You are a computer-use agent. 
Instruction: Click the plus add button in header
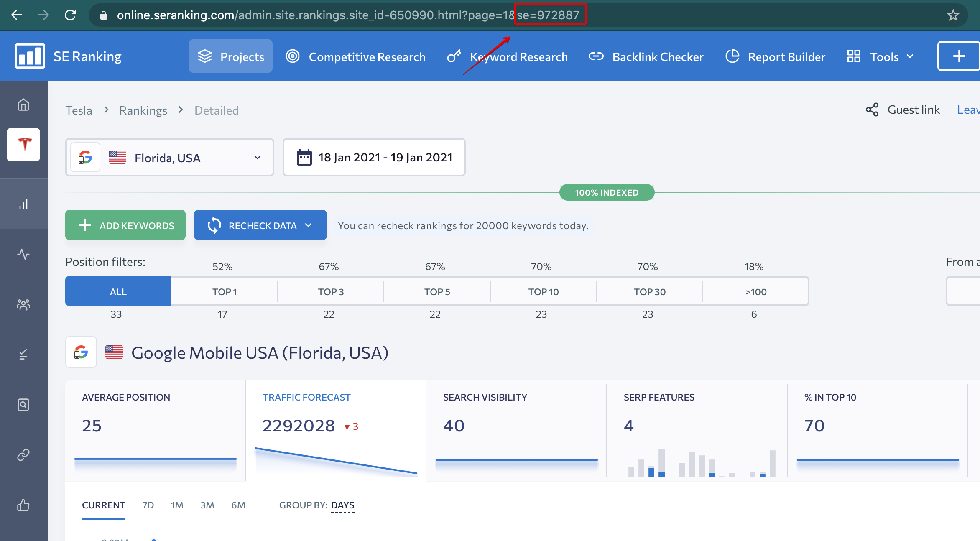tap(958, 56)
